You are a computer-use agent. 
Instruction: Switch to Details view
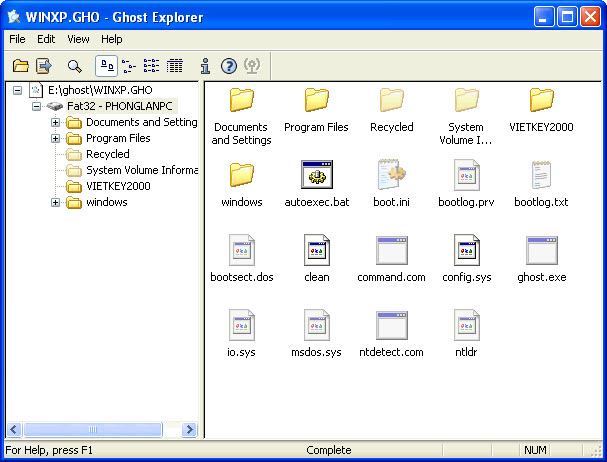coord(174,66)
